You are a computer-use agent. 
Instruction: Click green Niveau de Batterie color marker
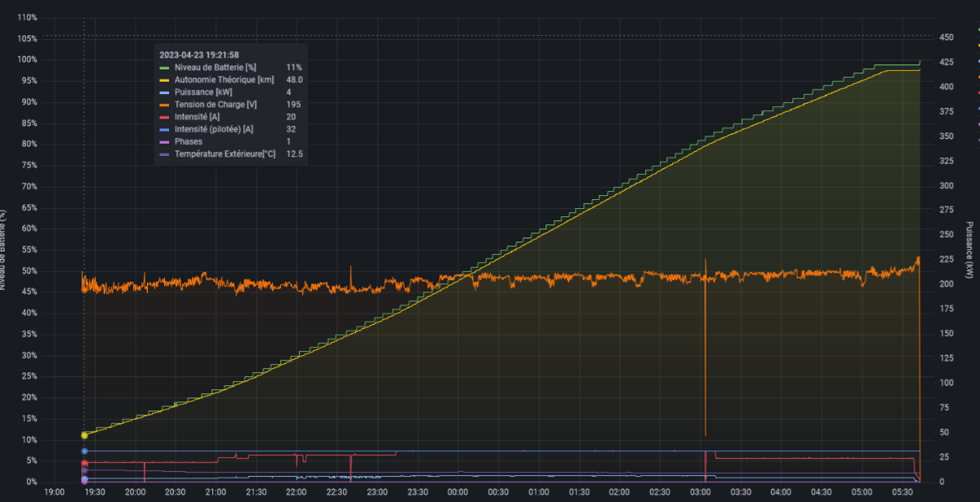coord(164,67)
